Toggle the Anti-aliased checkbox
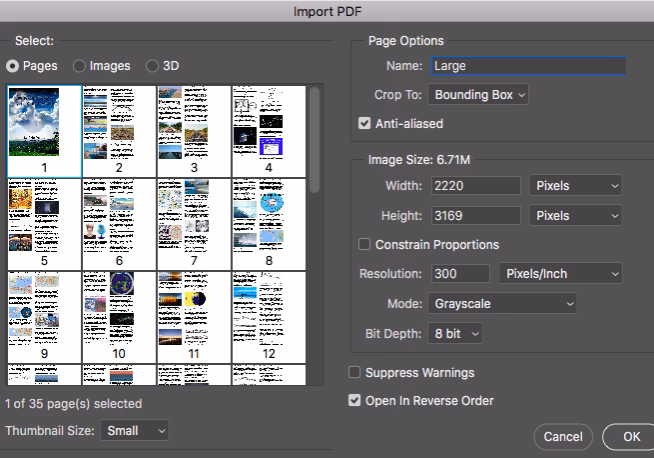This screenshot has width=654, height=458. pyautogui.click(x=365, y=123)
